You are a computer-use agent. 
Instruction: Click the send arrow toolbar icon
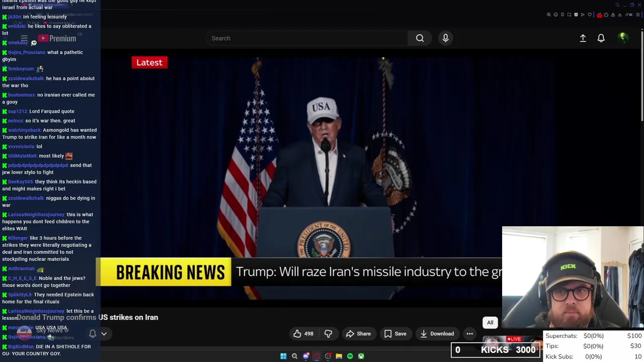[583, 15]
